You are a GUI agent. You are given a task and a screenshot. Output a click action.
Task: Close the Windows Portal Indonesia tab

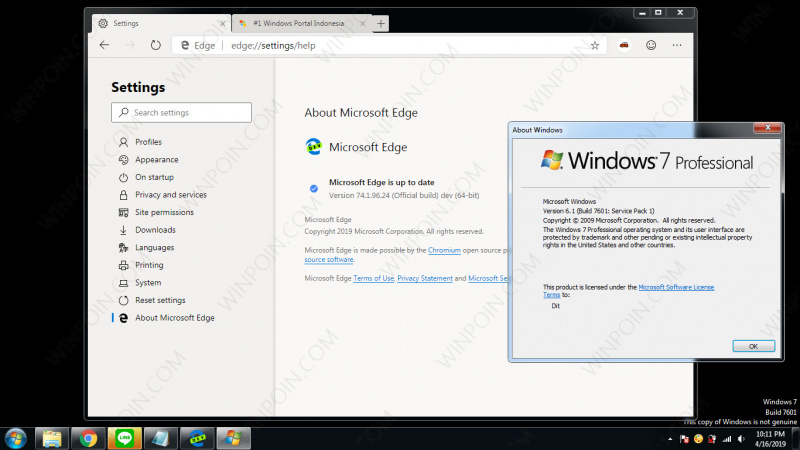point(362,23)
